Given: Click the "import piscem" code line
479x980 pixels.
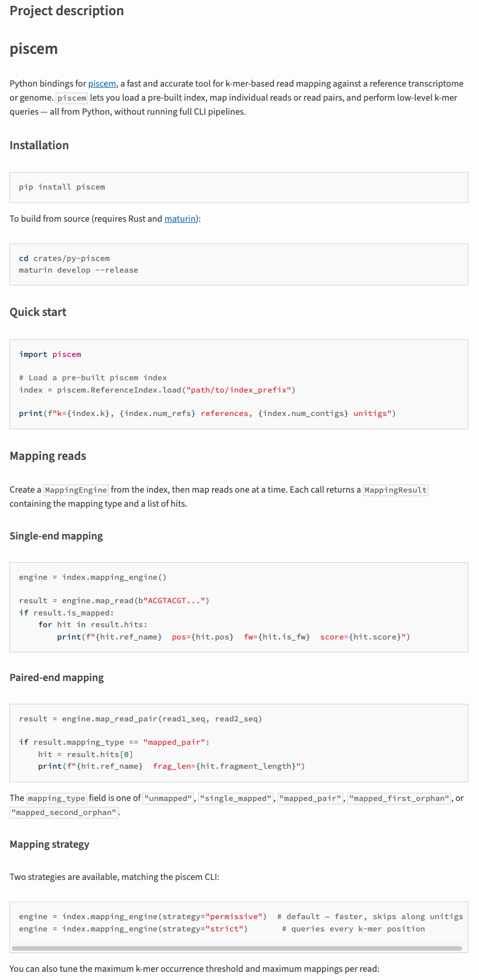Looking at the screenshot, I should pos(50,355).
